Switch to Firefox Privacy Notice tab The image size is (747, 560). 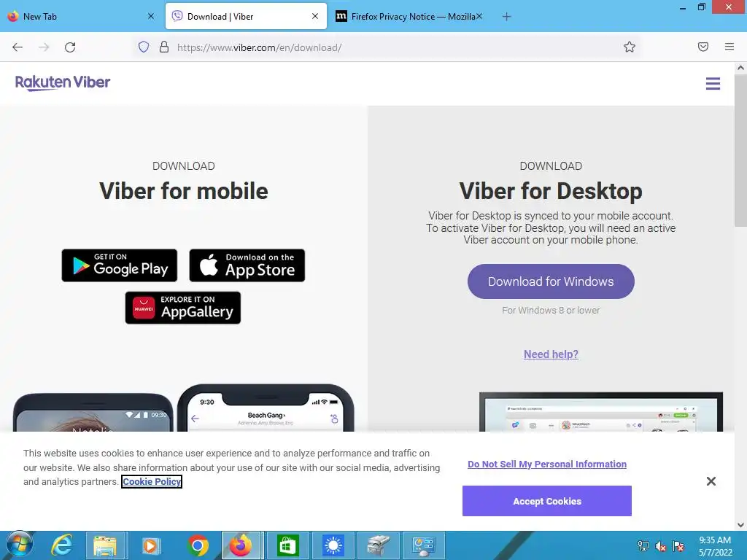409,17
